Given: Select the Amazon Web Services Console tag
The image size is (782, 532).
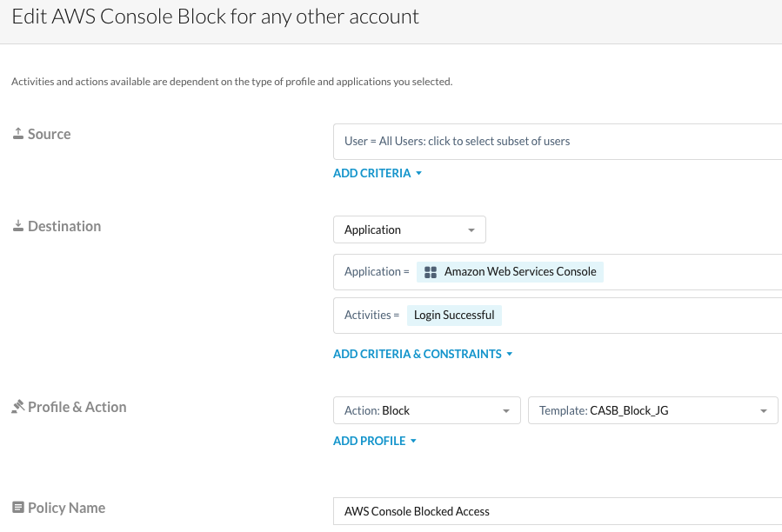Looking at the screenshot, I should [510, 272].
